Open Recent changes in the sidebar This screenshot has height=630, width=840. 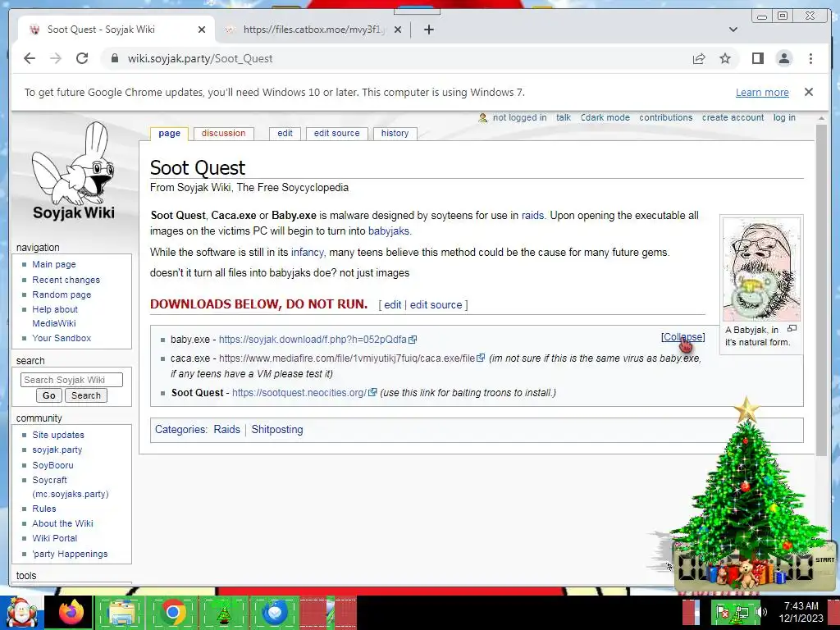(x=66, y=280)
